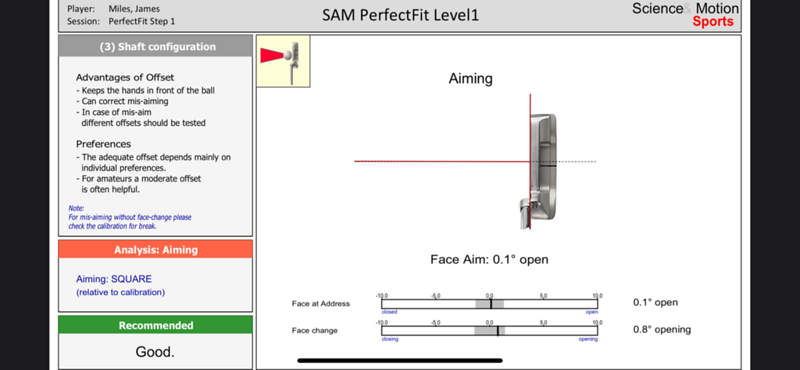Click the aiming thumbnail icon with red cone
Image resolution: width=800 pixels, height=370 pixels.
[x=283, y=61]
